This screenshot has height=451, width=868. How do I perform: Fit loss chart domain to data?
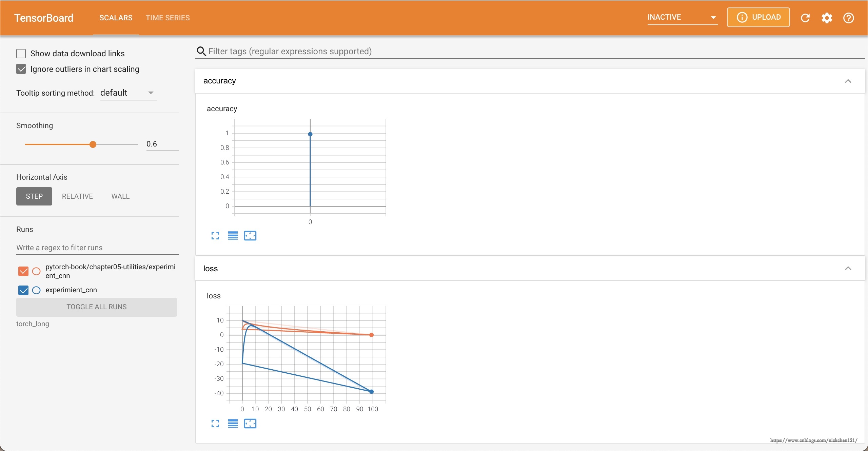click(x=250, y=424)
